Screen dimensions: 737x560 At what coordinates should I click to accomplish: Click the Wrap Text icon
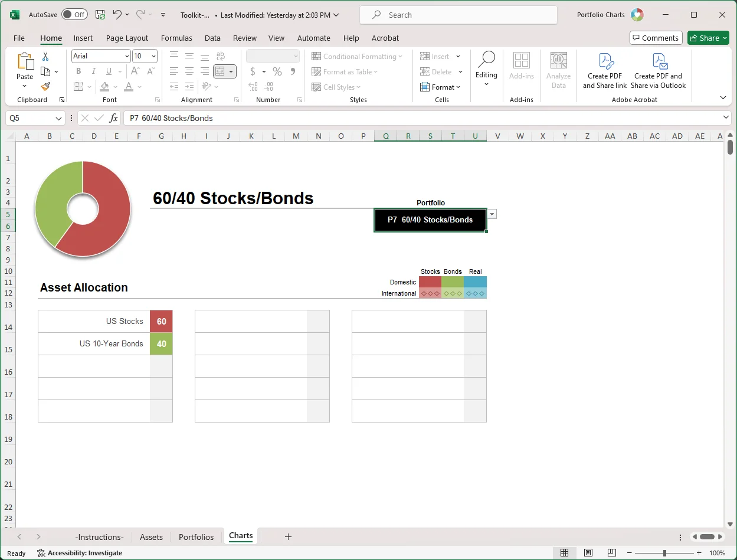point(220,56)
